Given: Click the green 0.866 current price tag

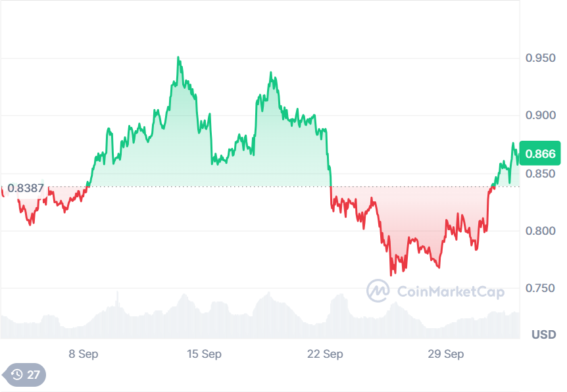Looking at the screenshot, I should click(540, 155).
